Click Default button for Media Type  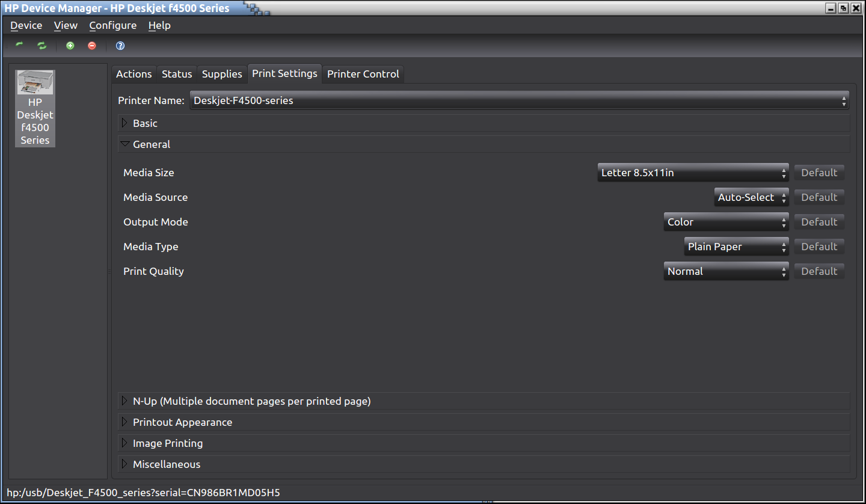click(819, 247)
